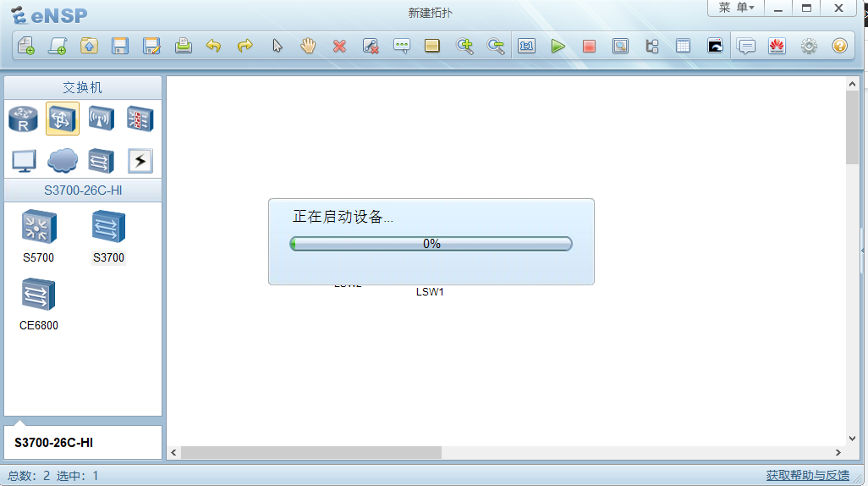Click the Huawei logo toolbar icon
This screenshot has height=486, width=868.
pyautogui.click(x=777, y=46)
